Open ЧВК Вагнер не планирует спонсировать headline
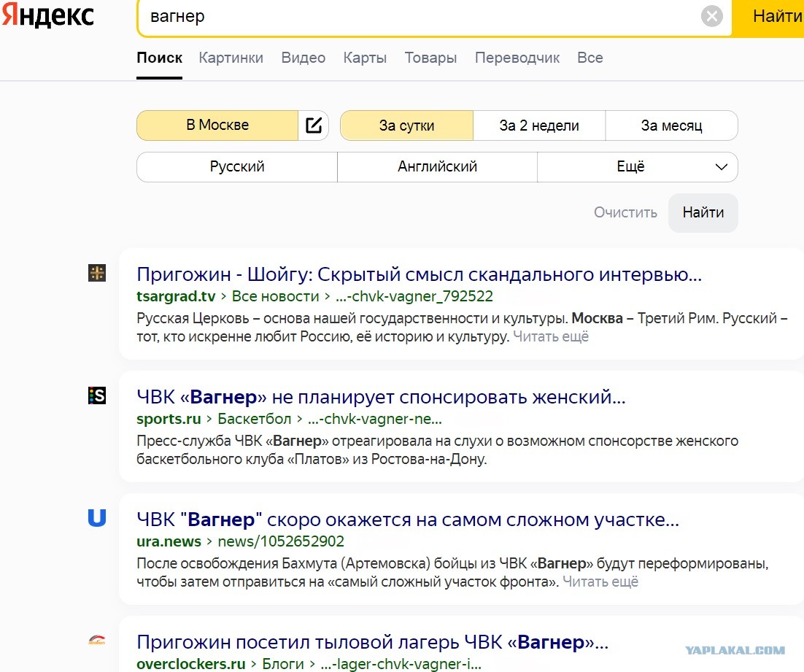The width and height of the screenshot is (804, 672). pos(381,397)
